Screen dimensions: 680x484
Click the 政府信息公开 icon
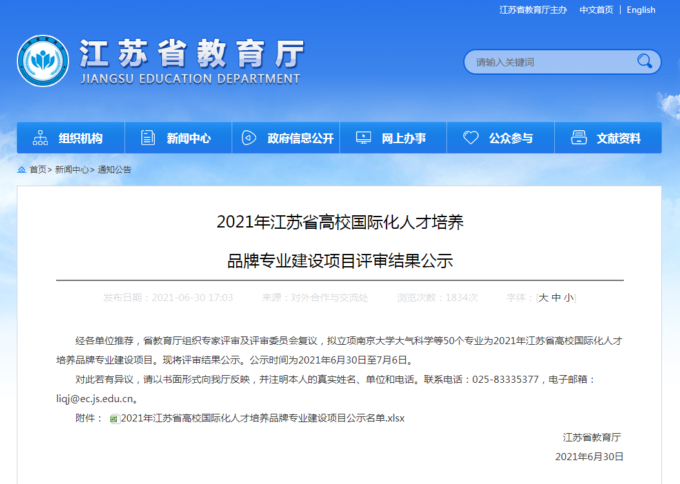(x=250, y=138)
